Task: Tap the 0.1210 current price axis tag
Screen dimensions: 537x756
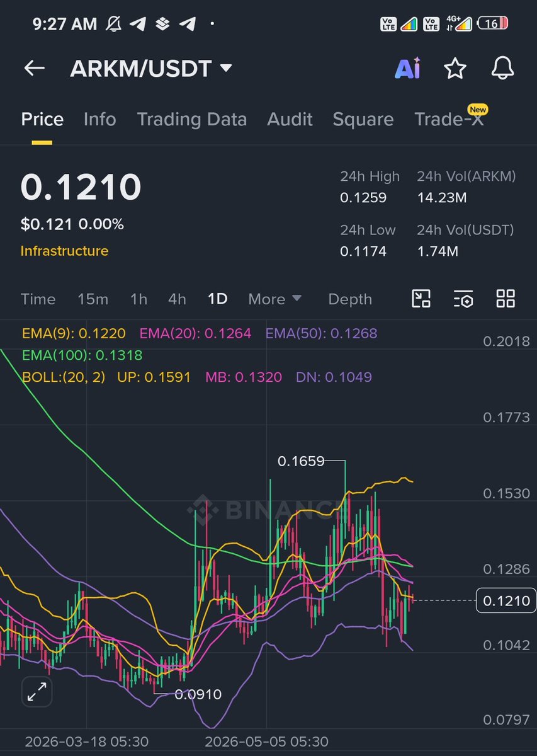Action: pyautogui.click(x=506, y=601)
